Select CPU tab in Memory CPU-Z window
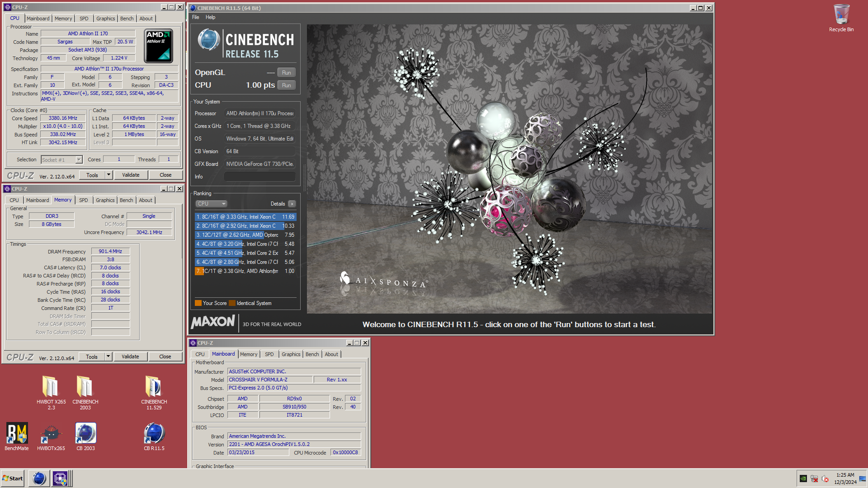The image size is (868, 488). [x=14, y=200]
